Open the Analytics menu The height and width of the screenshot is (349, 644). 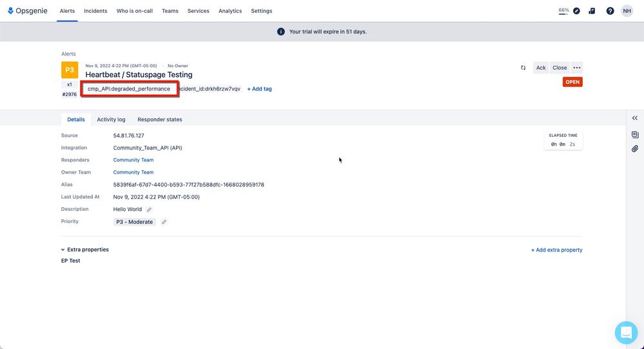(x=230, y=11)
